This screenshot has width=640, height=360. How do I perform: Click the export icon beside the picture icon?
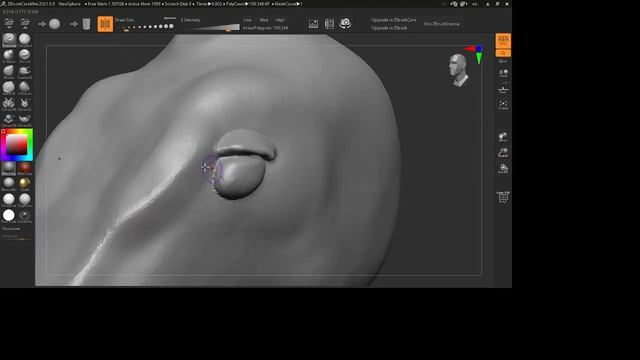coord(329,24)
